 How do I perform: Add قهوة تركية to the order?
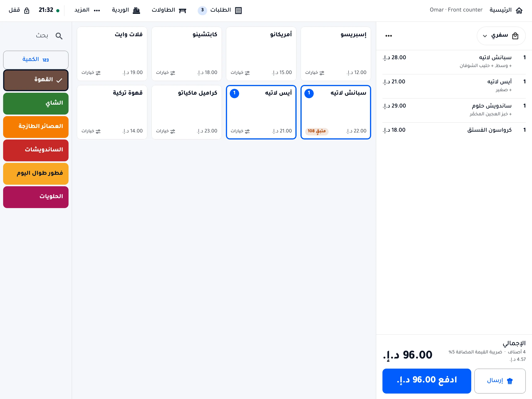112,112
